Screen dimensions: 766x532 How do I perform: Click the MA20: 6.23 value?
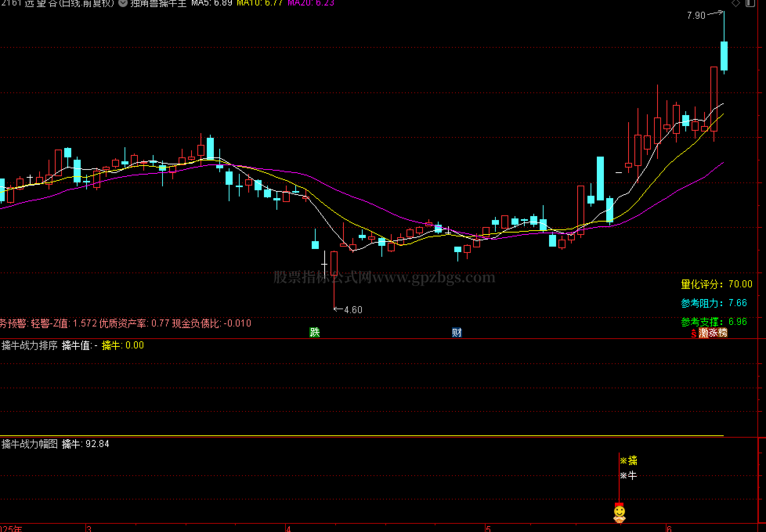pyautogui.click(x=311, y=3)
